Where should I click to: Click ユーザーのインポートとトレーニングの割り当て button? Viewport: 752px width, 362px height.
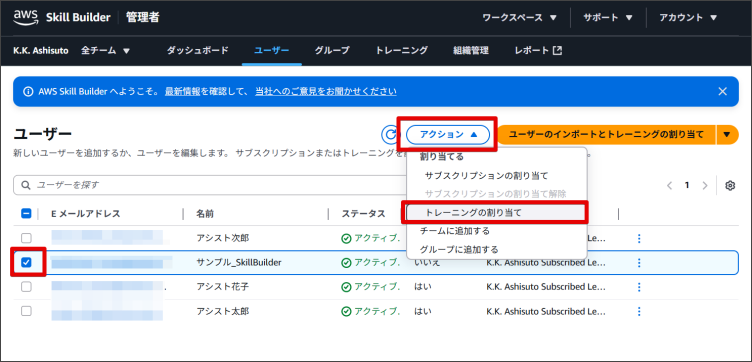click(x=606, y=135)
